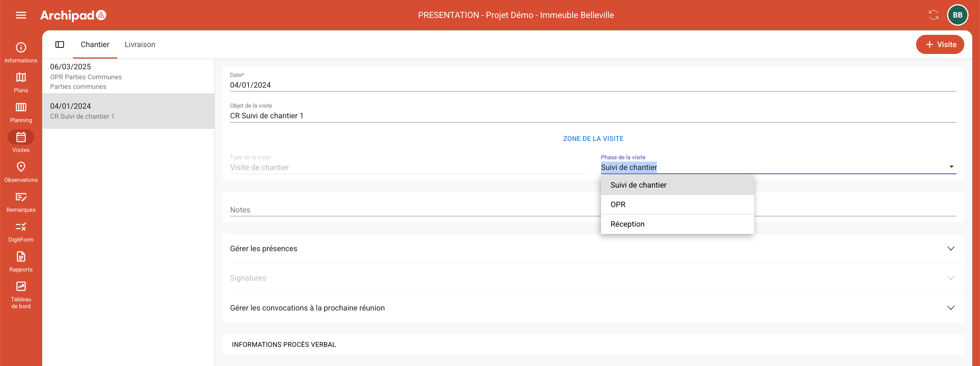980x366 pixels.
Task: Open Tableau de bord dashboard
Action: pyautogui.click(x=21, y=295)
